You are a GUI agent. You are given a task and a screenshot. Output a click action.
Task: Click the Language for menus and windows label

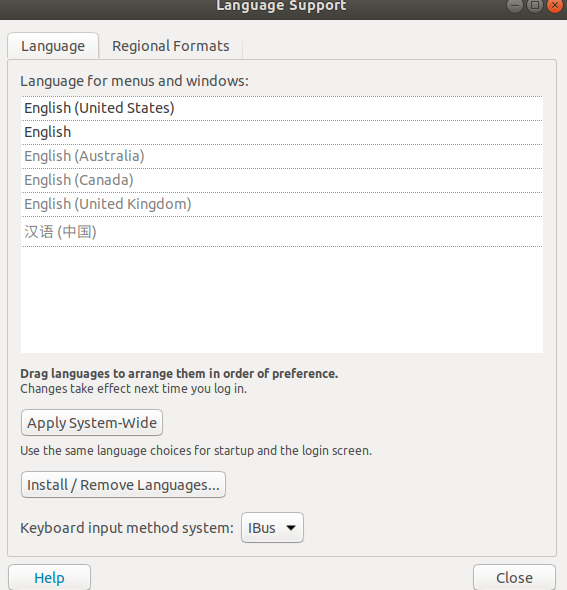click(x=134, y=81)
